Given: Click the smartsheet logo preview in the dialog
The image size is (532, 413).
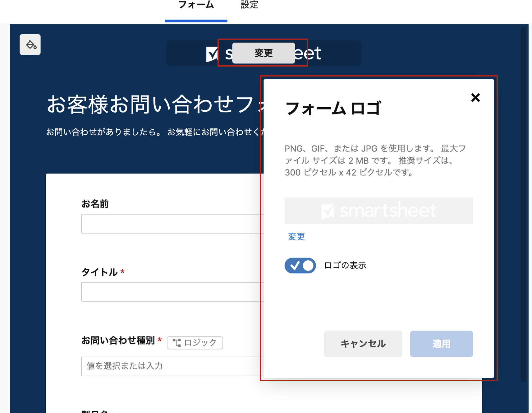Looking at the screenshot, I should pyautogui.click(x=378, y=211).
